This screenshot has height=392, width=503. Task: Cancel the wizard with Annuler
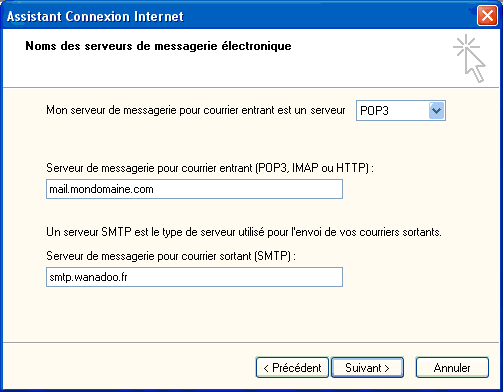452,368
